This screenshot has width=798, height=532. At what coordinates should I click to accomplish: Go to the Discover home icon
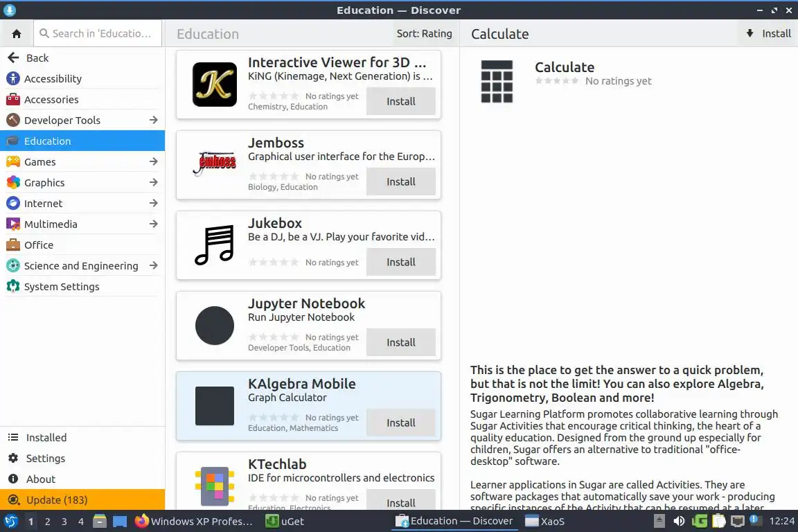click(x=17, y=34)
